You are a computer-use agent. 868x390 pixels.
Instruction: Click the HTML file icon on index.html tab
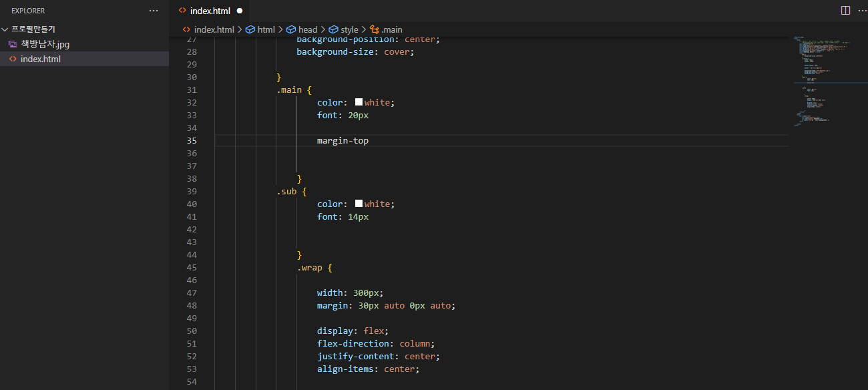[x=182, y=11]
